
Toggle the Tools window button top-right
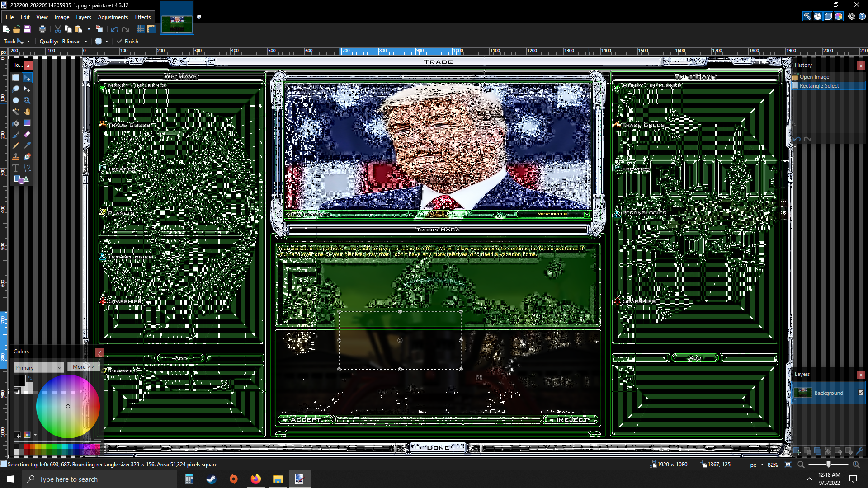tap(807, 16)
